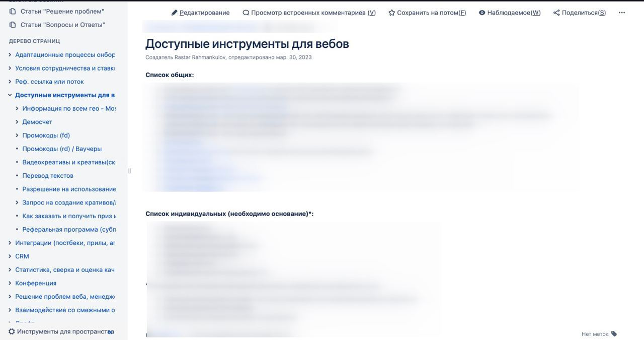Open Перевод текстов page
Screen dimensions: 644x340
(48, 176)
